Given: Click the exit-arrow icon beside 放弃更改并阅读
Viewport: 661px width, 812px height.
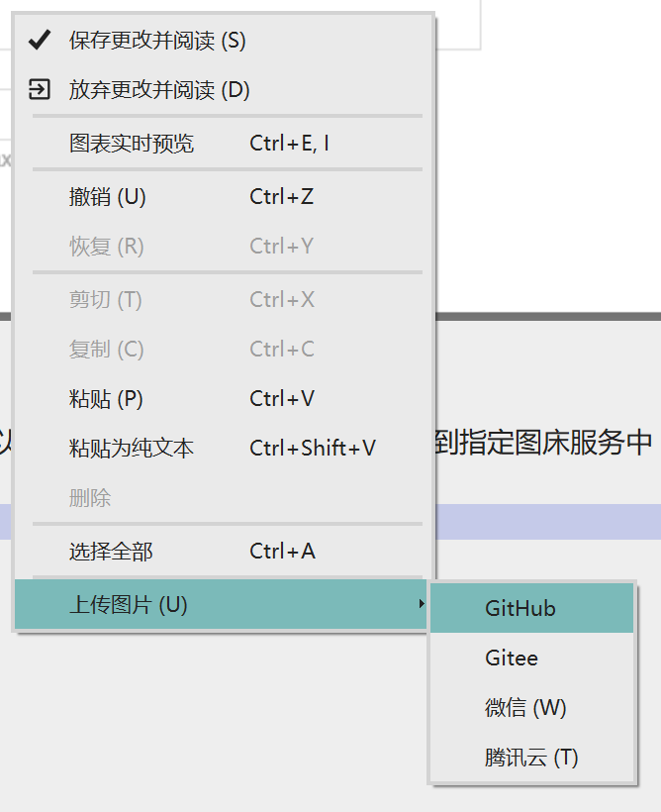Looking at the screenshot, I should [40, 89].
